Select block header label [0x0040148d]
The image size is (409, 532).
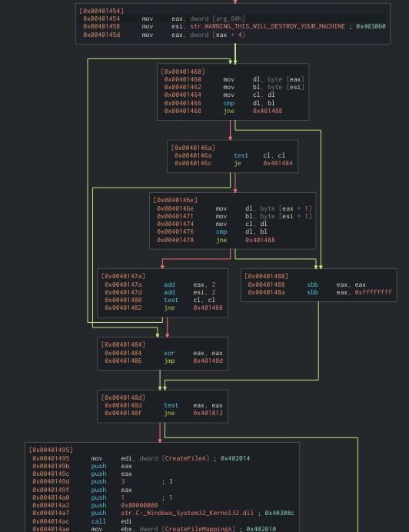click(x=123, y=397)
